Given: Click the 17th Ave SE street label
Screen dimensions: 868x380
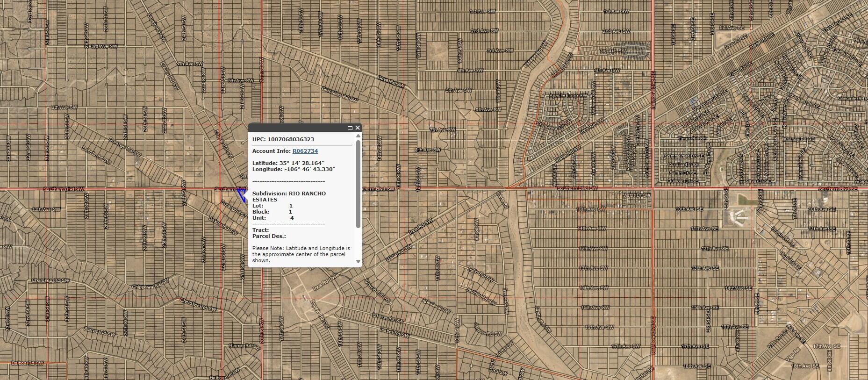Looking at the screenshot, I should point(826,346).
